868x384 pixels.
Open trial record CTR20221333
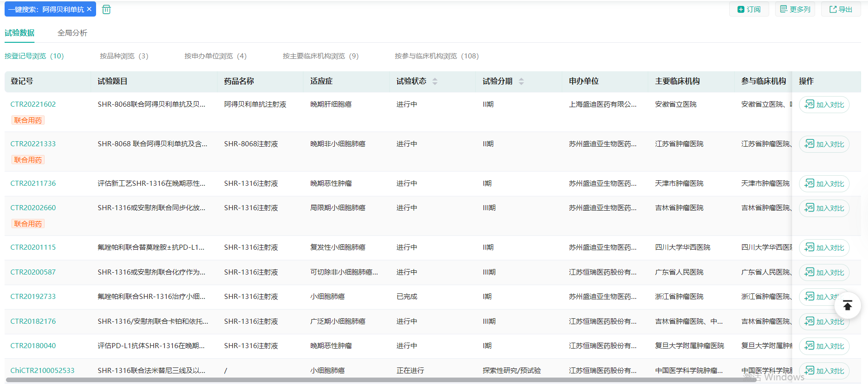click(x=33, y=144)
